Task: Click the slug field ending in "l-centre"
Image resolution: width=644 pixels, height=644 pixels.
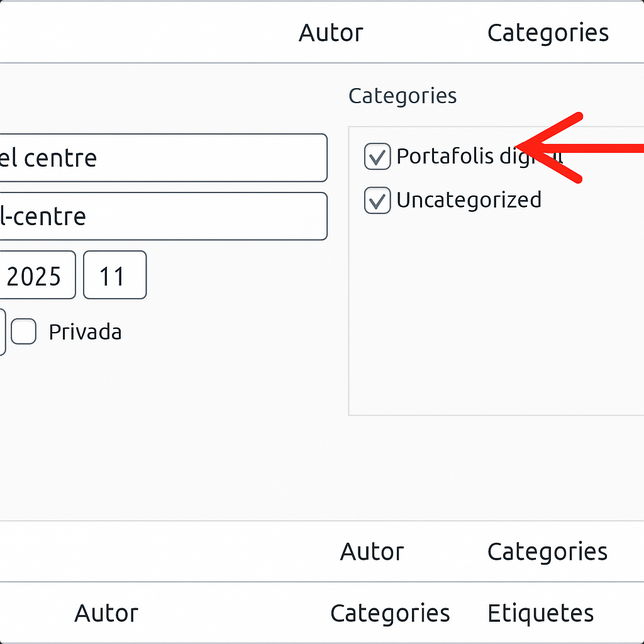Action: (160, 216)
